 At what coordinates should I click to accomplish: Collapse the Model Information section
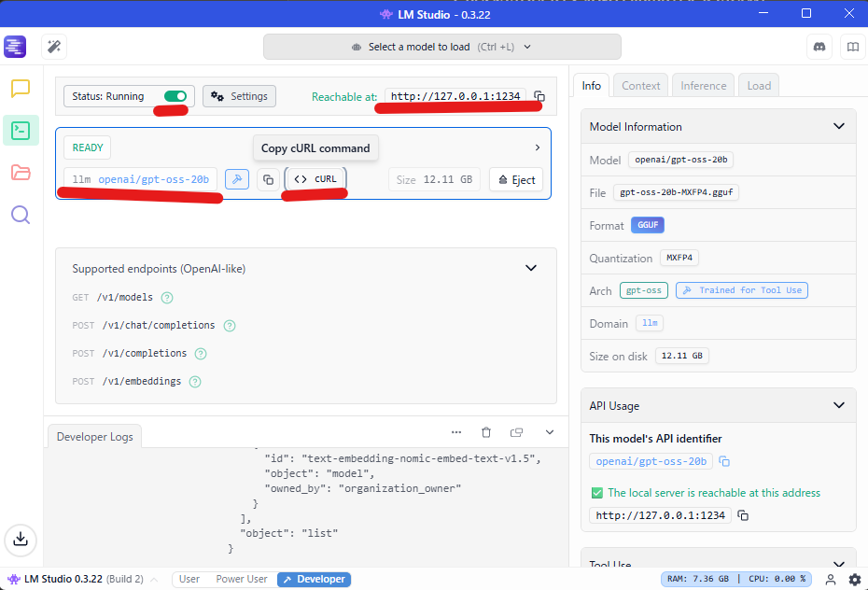point(837,126)
